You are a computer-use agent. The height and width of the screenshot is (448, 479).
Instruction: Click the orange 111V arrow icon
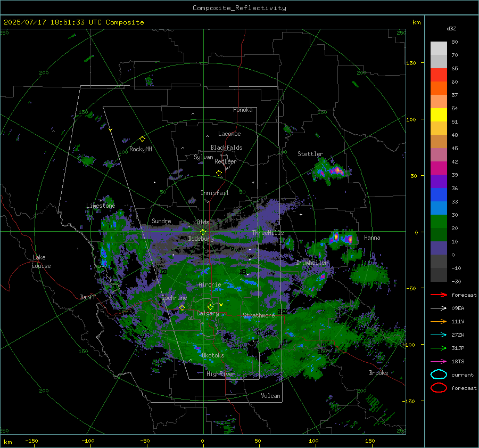pos(439,321)
